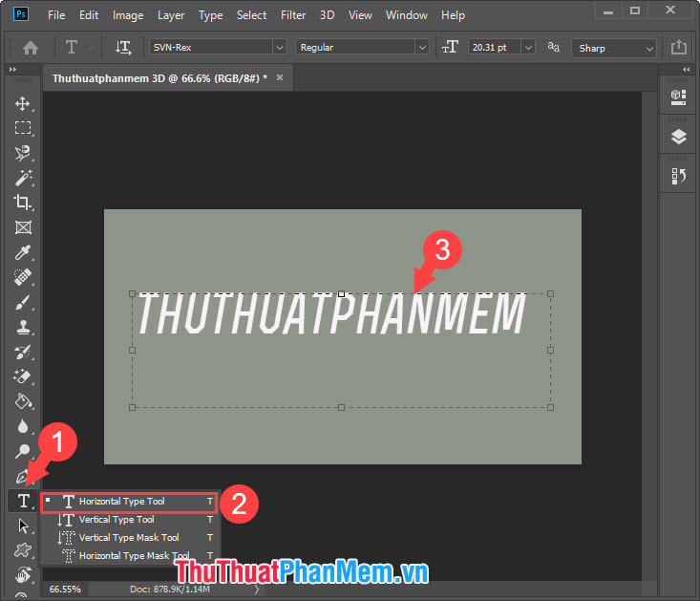This screenshot has width=700, height=601.
Task: Open the 3D menu
Action: (x=328, y=15)
